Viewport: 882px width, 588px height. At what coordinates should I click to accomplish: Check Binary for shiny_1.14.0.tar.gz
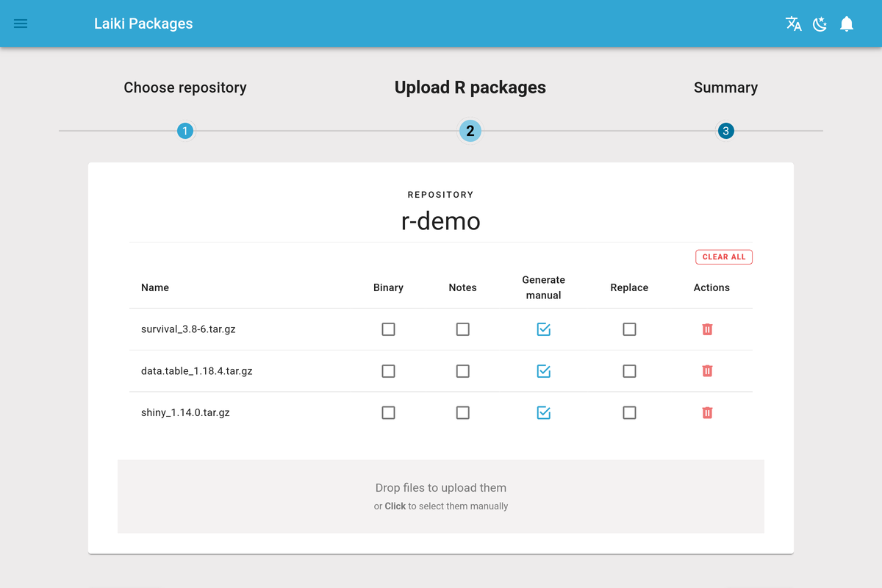pos(388,413)
